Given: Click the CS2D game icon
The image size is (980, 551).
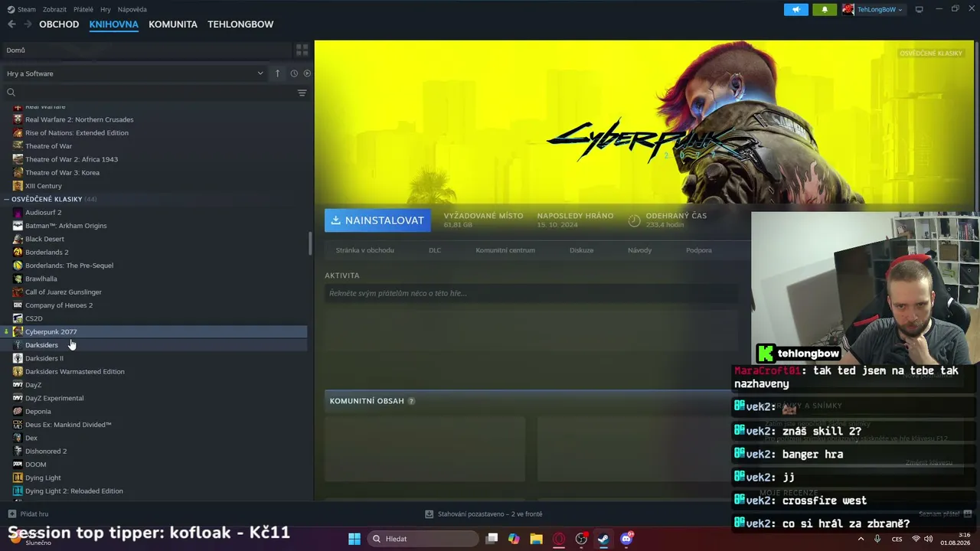Looking at the screenshot, I should point(18,318).
